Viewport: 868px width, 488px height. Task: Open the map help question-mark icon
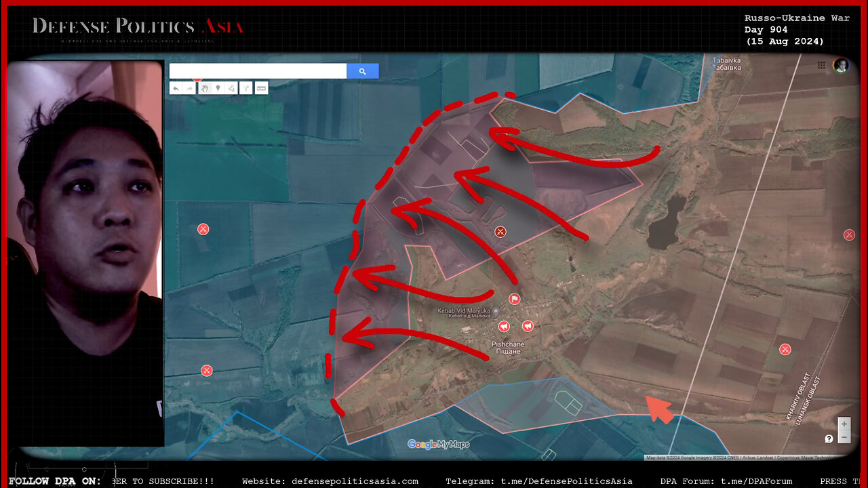[x=829, y=439]
